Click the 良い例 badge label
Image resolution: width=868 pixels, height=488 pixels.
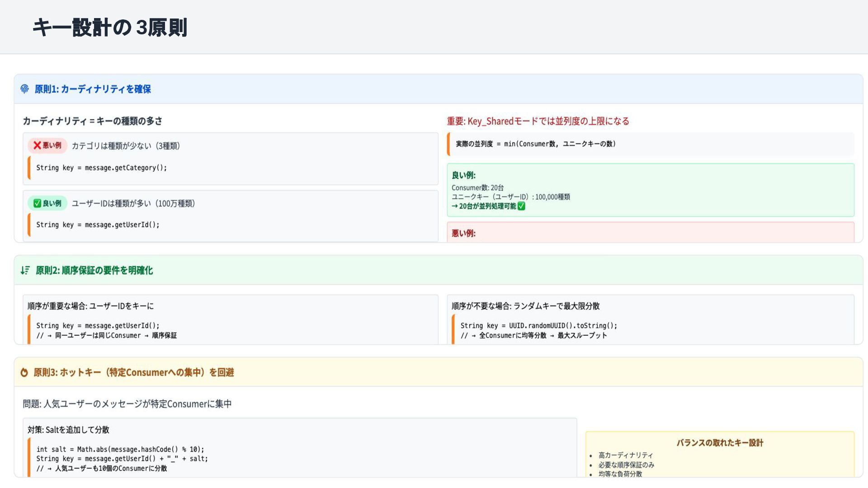coord(52,203)
